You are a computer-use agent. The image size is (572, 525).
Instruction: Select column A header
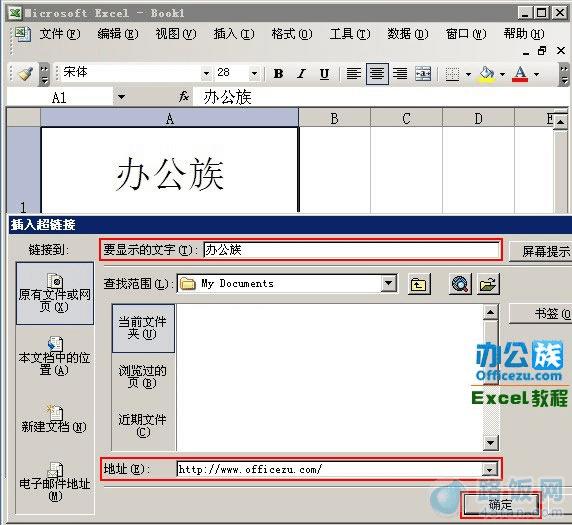click(170, 118)
